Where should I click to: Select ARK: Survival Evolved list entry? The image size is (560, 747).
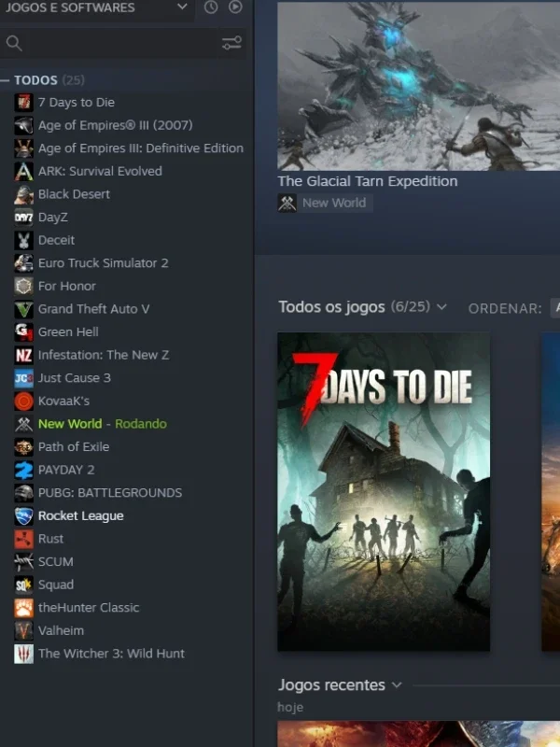[x=100, y=171]
